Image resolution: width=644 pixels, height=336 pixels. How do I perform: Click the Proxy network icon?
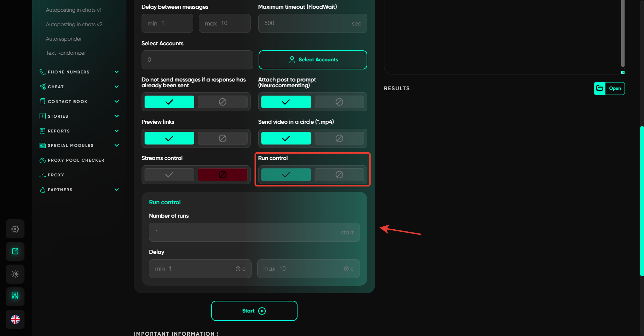[x=43, y=175]
